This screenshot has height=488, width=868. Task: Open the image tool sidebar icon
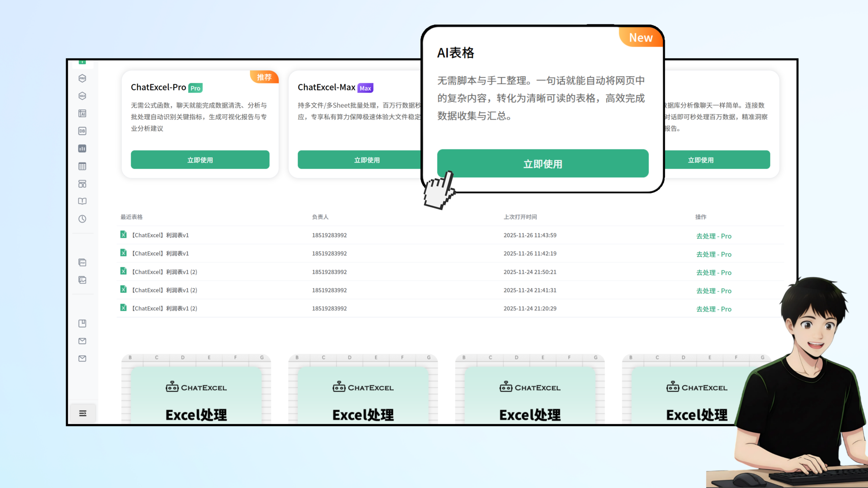point(82,280)
